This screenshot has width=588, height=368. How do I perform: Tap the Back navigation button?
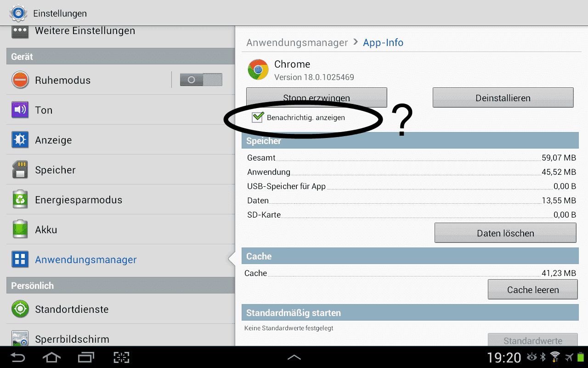pos(18,357)
